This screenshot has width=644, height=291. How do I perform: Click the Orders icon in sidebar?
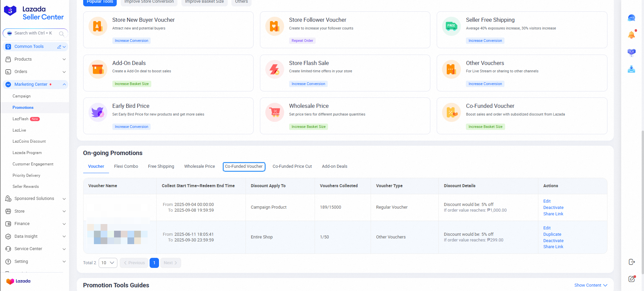[x=8, y=72]
